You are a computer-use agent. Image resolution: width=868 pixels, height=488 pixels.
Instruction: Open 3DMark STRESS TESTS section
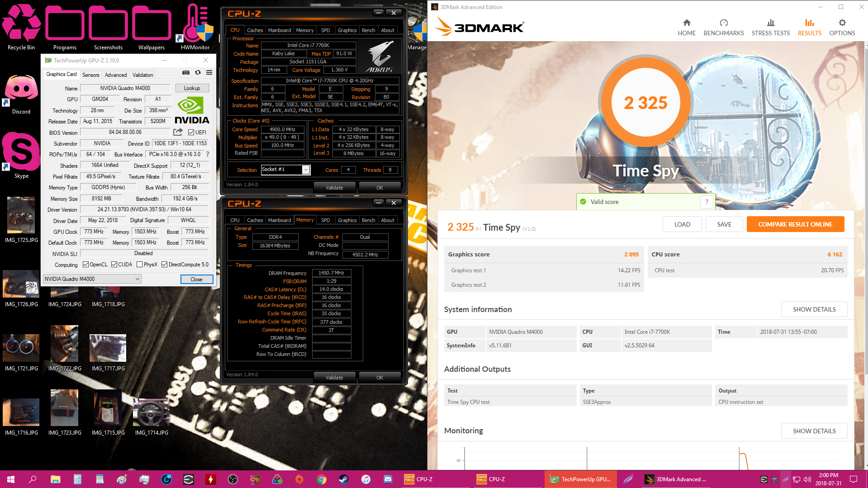point(771,27)
